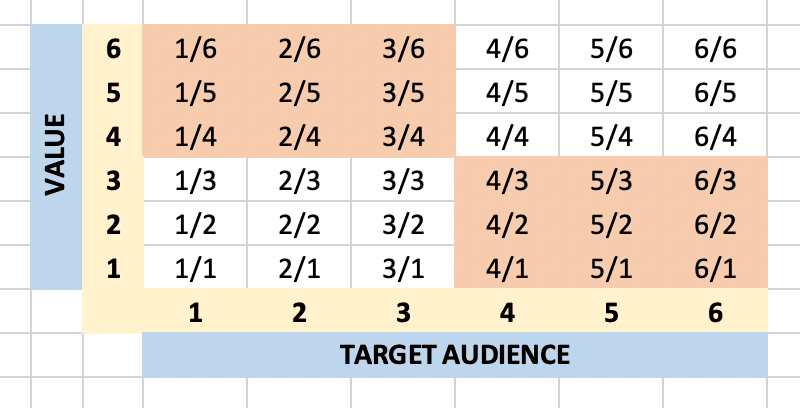This screenshot has height=408, width=800.
Task: Select the vertical VALUE label cell
Action: click(56, 157)
